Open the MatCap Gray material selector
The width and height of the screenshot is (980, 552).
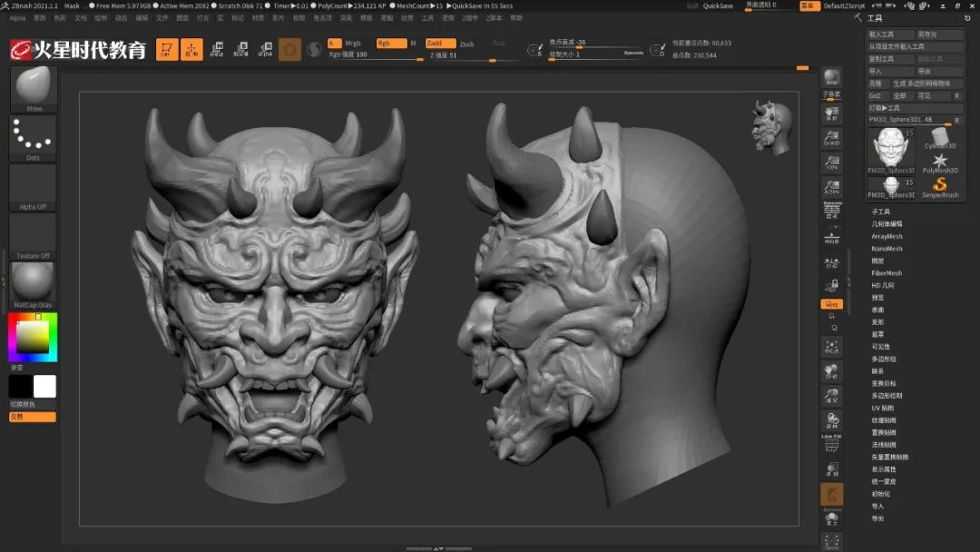[34, 285]
